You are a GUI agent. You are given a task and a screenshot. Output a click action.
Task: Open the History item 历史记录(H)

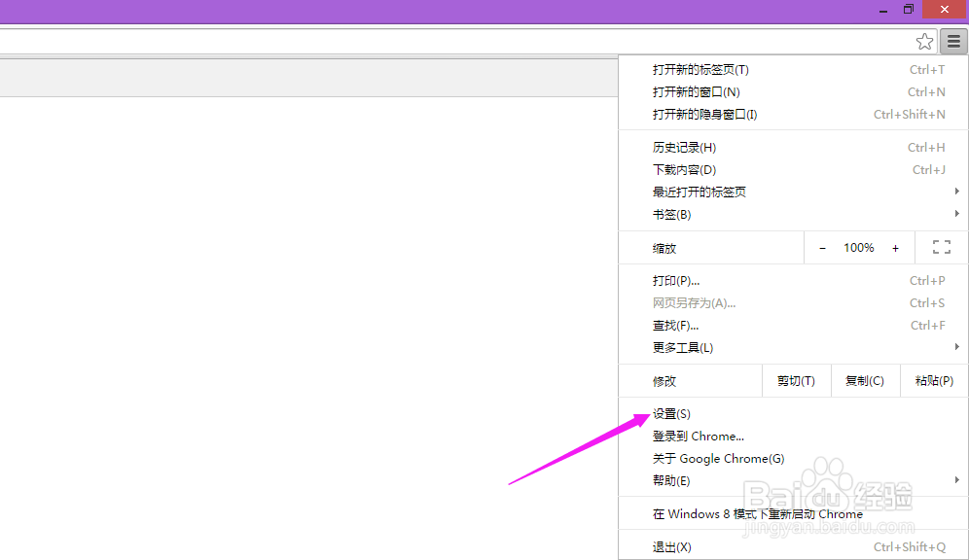coord(793,148)
